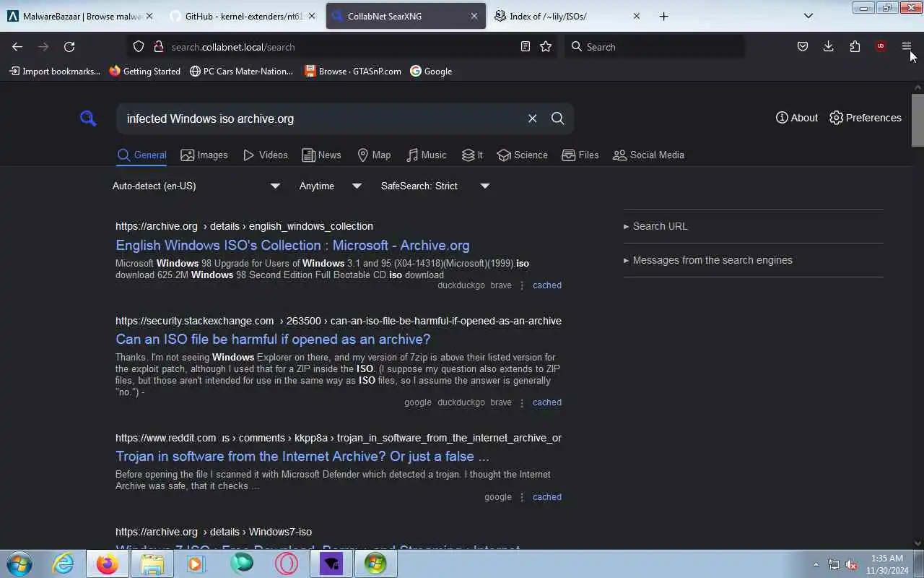Open the Auto-detect (en-US) language dropdown
The image size is (924, 578).
coord(196,186)
